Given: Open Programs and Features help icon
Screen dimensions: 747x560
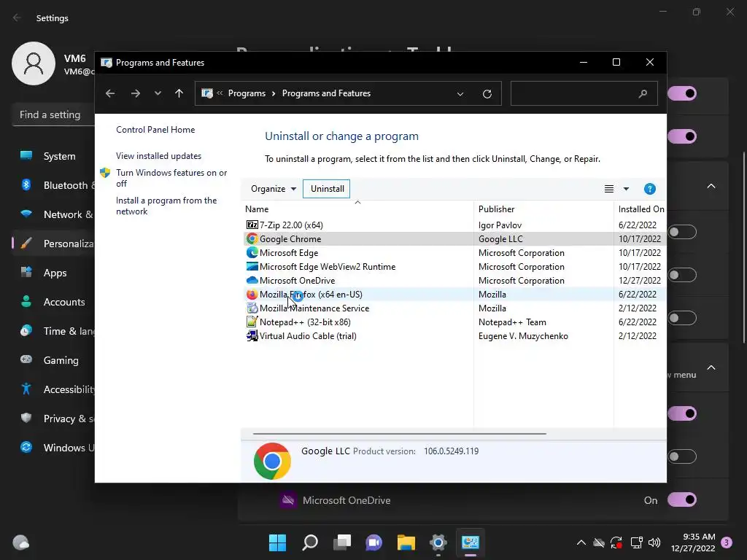Looking at the screenshot, I should click(x=649, y=189).
